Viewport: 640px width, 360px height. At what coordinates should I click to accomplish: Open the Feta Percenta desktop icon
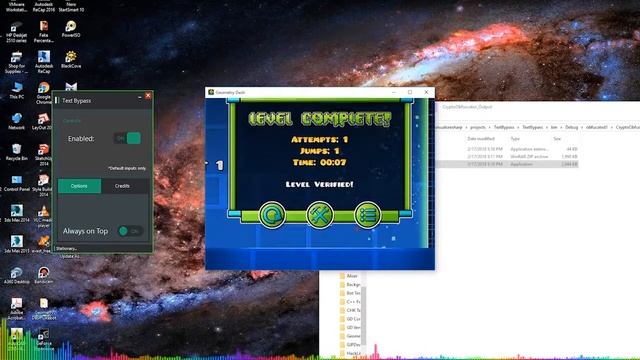click(44, 32)
